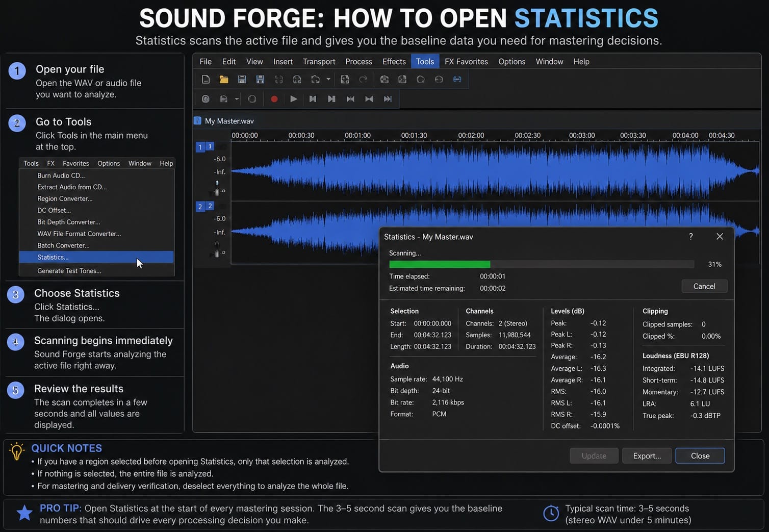The image size is (769, 532).
Task: Click the yellow Open folder icon
Action: [224, 79]
